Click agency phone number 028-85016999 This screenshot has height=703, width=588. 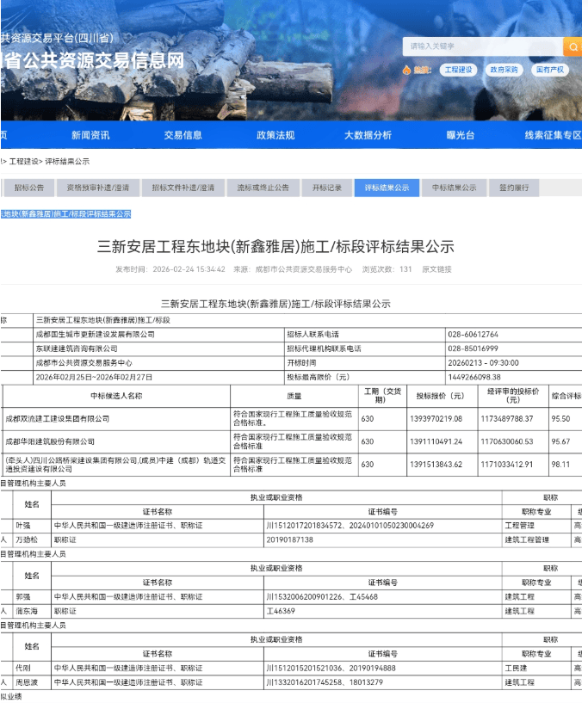point(473,348)
